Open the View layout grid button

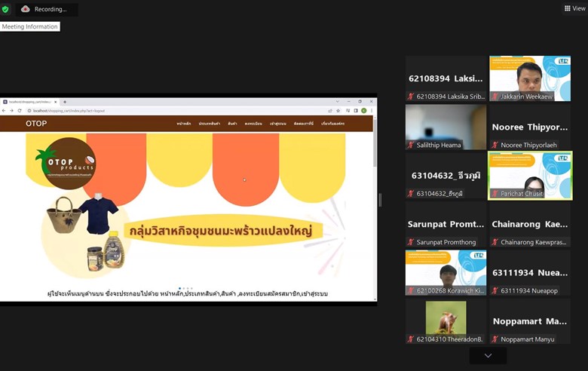point(575,8)
